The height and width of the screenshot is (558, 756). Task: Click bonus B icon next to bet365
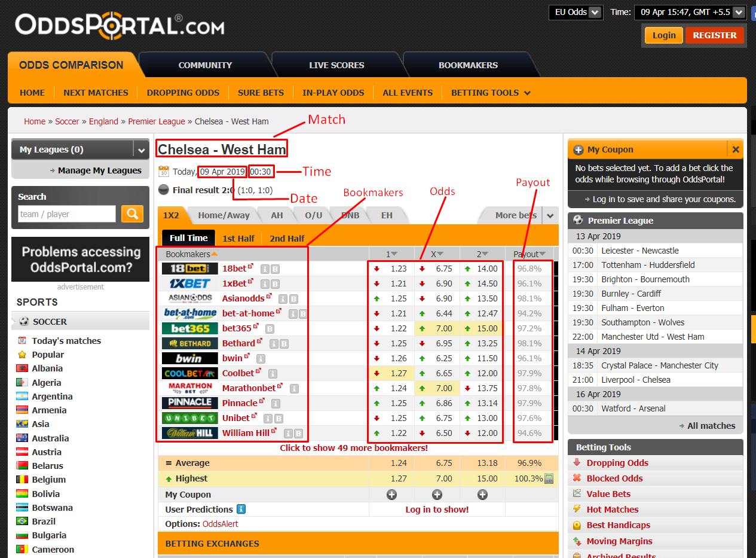point(270,329)
